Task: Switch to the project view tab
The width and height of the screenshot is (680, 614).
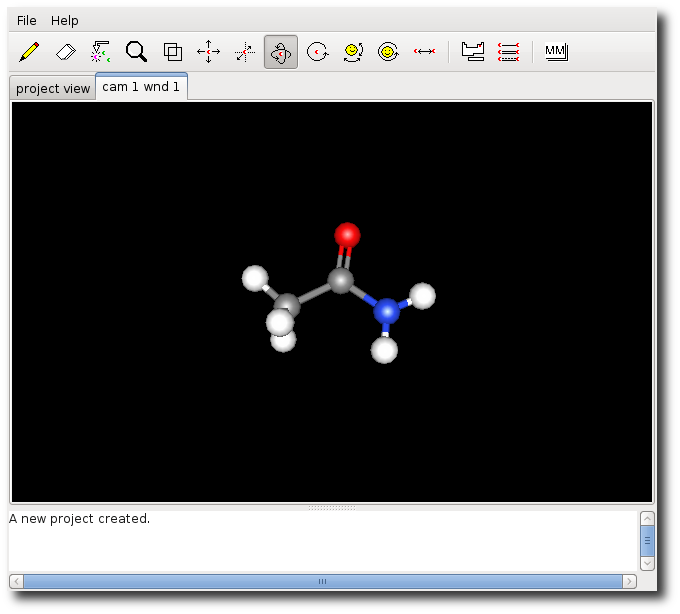Action: coord(53,88)
